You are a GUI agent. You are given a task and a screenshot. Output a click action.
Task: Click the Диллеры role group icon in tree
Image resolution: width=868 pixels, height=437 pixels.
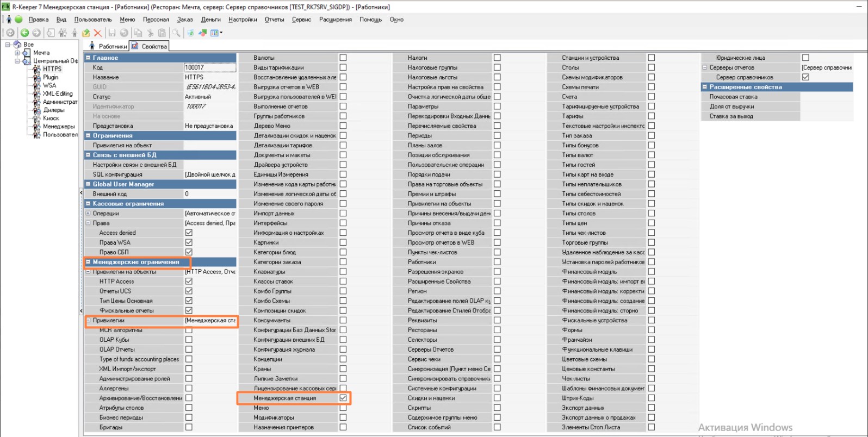36,110
